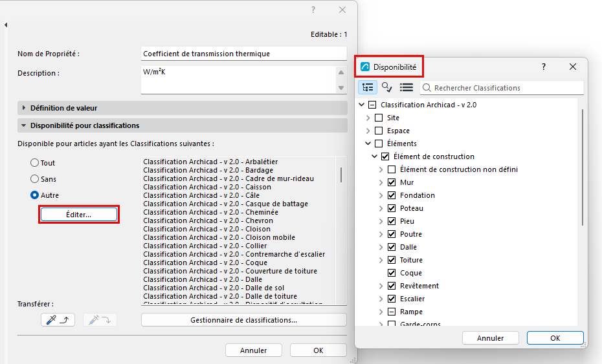602x364 pixels.
Task: Switch to flat list view icon
Action: [407, 87]
